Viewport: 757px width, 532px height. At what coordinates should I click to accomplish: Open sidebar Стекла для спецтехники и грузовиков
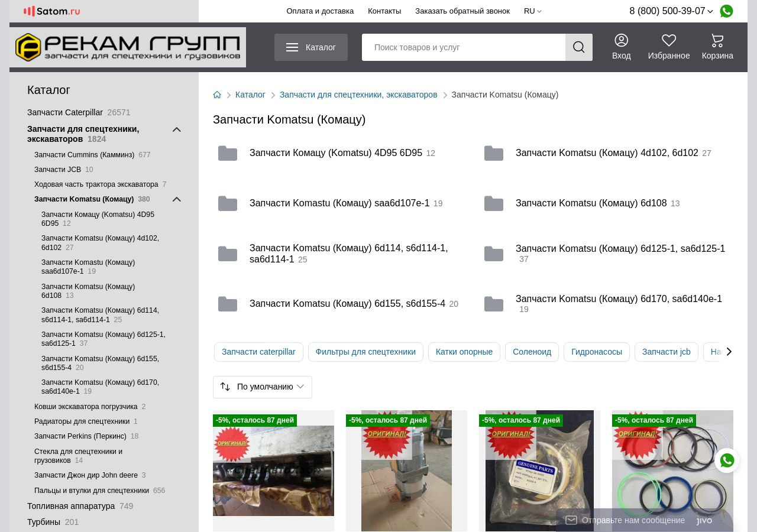pyautogui.click(x=78, y=456)
